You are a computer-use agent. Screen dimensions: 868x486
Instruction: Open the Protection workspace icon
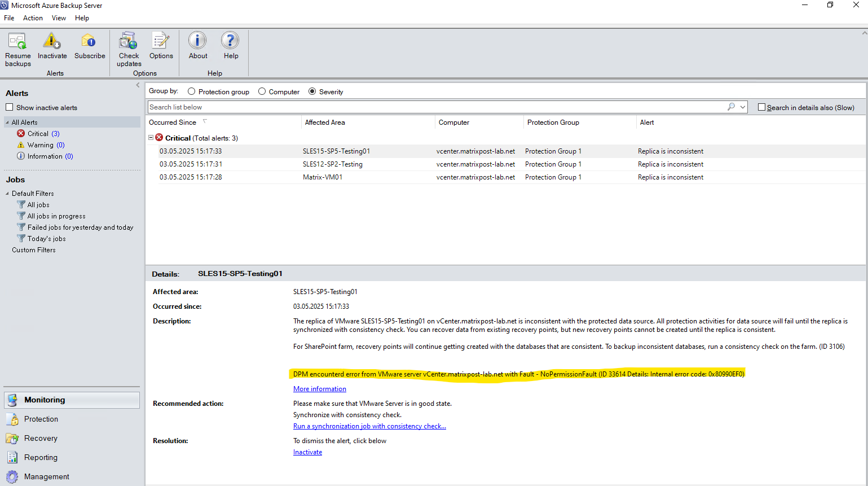12,419
